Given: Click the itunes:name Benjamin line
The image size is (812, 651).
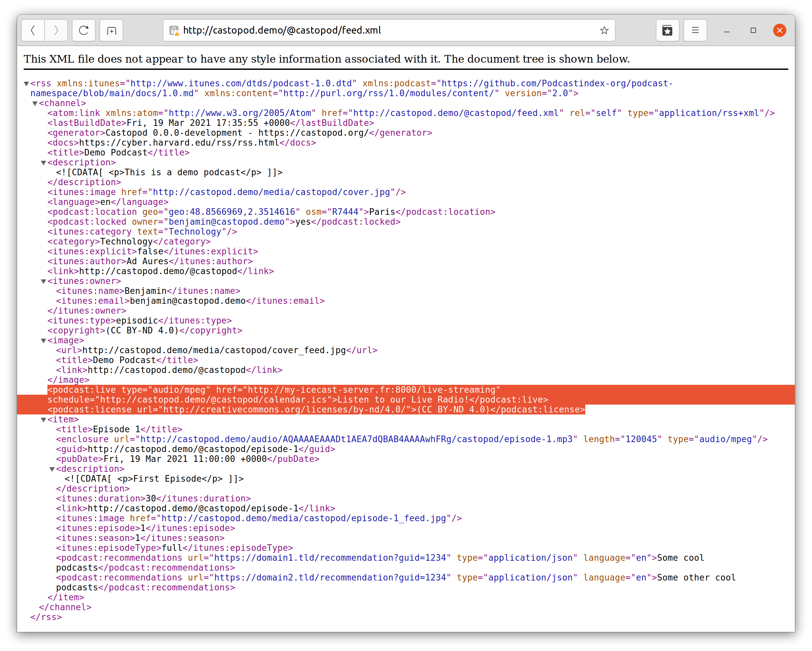Looking at the screenshot, I should (x=148, y=291).
